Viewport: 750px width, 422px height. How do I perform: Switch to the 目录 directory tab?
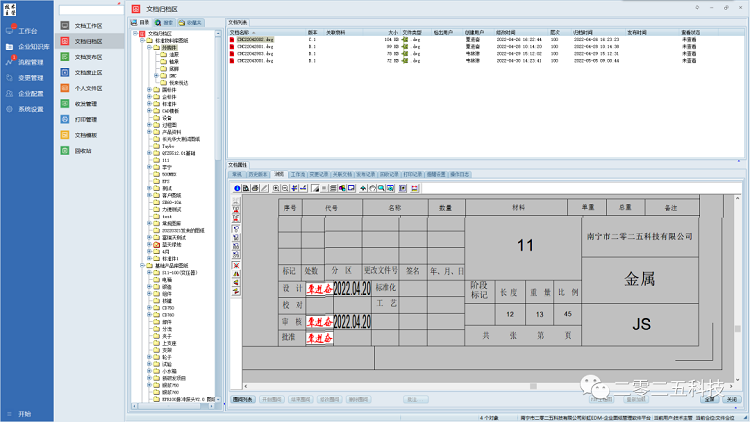point(140,22)
